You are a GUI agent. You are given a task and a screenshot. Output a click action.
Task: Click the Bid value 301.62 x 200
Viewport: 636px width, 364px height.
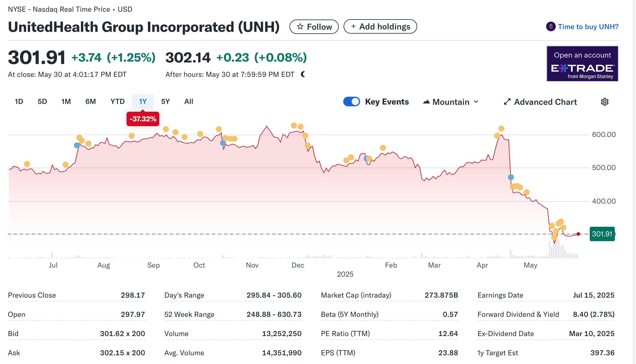pos(122,334)
